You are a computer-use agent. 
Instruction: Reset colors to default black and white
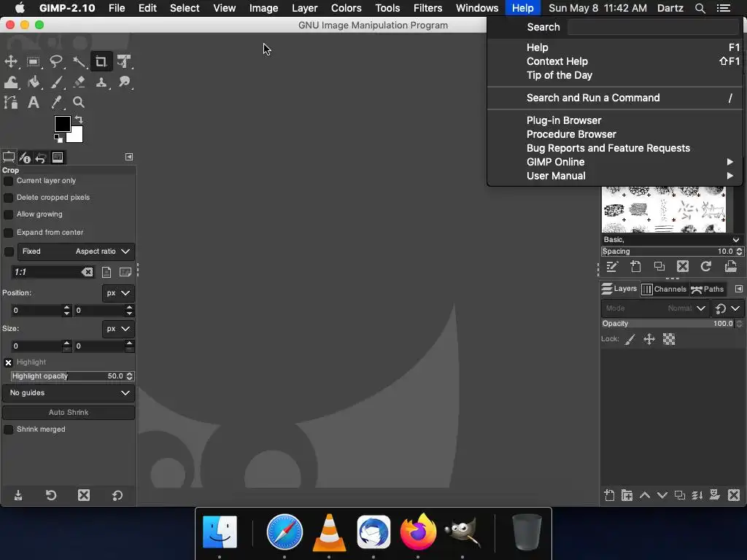coord(58,139)
